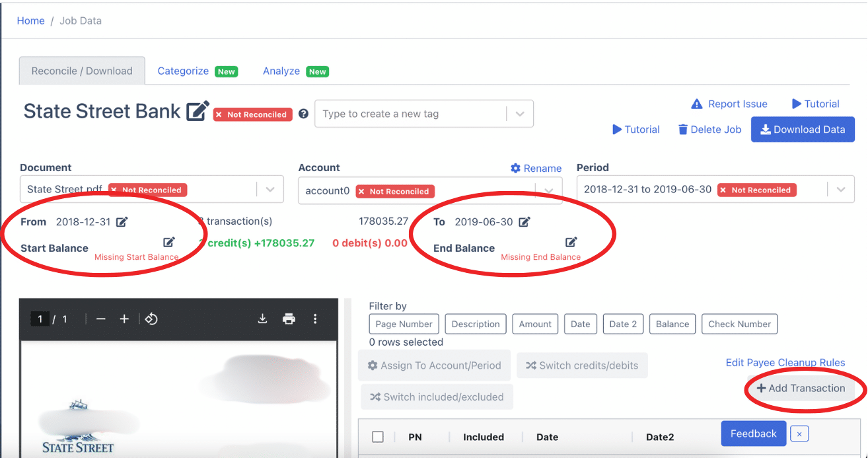
Task: Open the Document dropdown
Action: point(270,189)
